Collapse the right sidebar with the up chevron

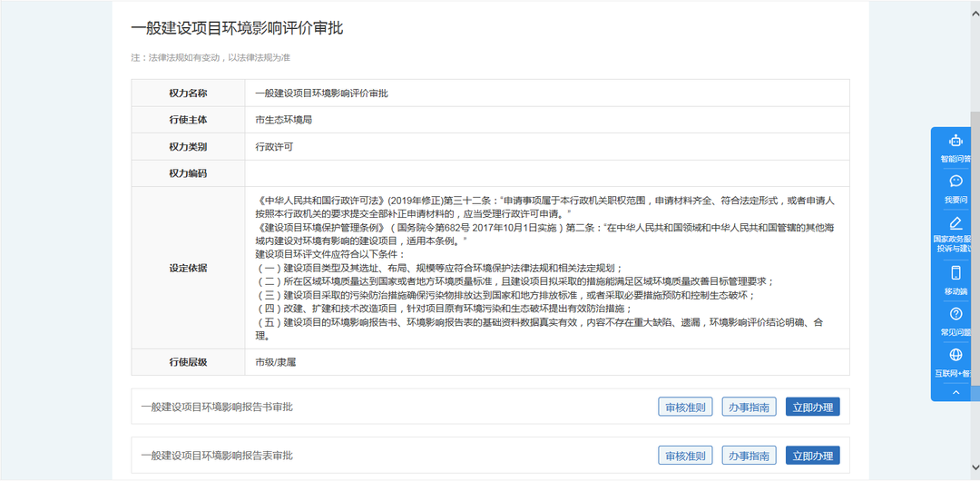(955, 392)
